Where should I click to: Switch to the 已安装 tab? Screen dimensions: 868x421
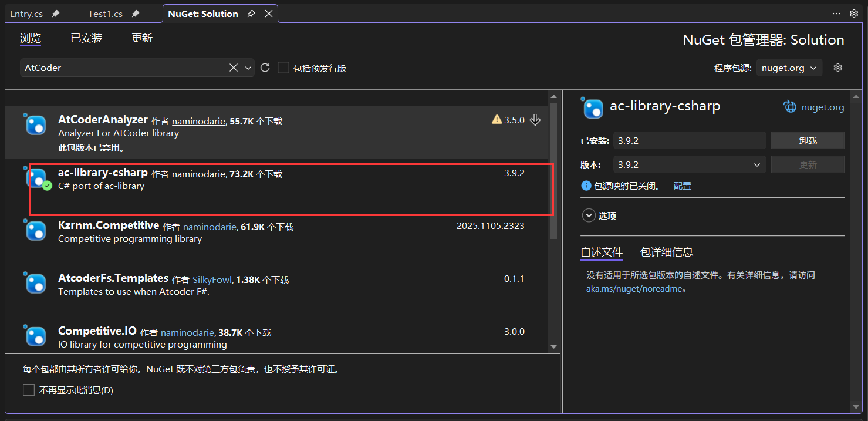pyautogui.click(x=86, y=38)
